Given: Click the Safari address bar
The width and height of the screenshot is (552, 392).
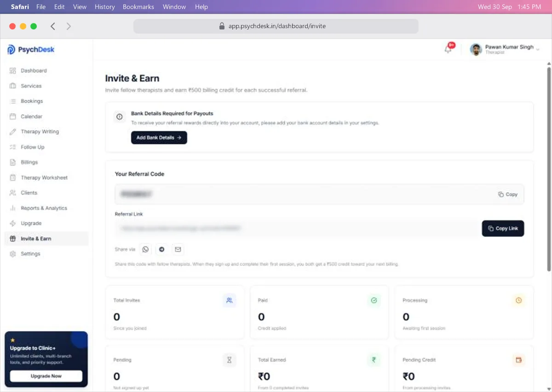Looking at the screenshot, I should tap(276, 26).
